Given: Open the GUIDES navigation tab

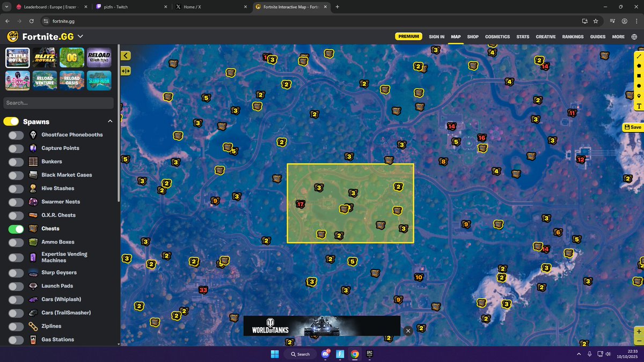Looking at the screenshot, I should point(598,37).
